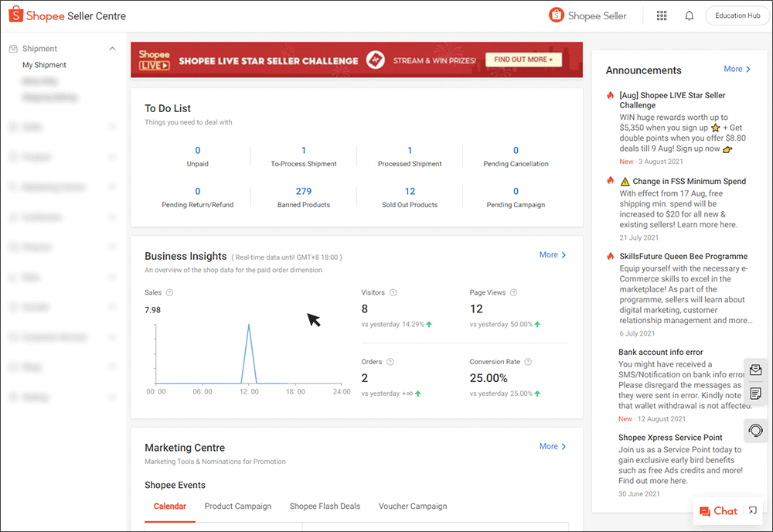The height and width of the screenshot is (532, 773).
Task: View the 279 Banned Products count
Action: (x=303, y=190)
